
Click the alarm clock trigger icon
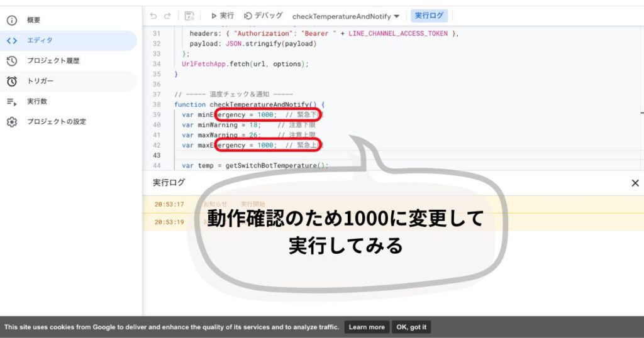pyautogui.click(x=12, y=81)
